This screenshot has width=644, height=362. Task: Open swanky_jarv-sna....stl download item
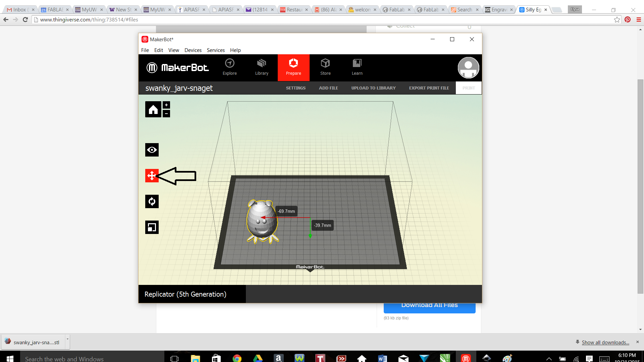pyautogui.click(x=33, y=342)
